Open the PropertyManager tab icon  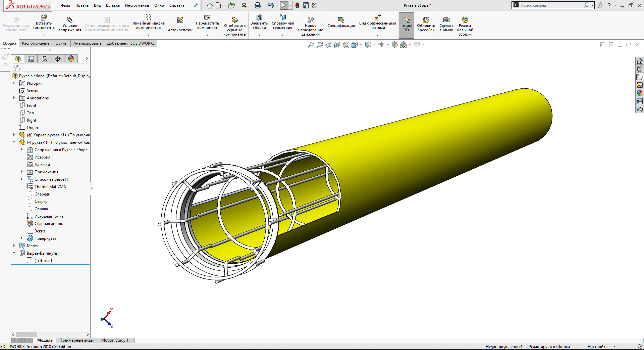(31, 59)
